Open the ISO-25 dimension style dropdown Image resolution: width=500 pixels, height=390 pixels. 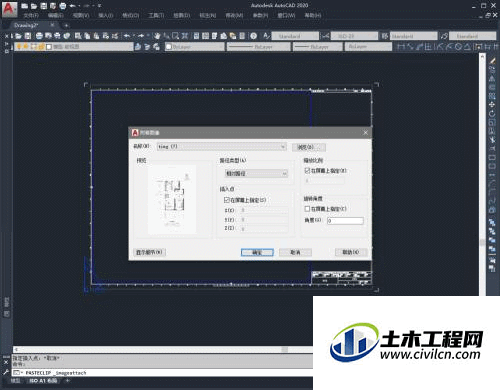coord(355,36)
